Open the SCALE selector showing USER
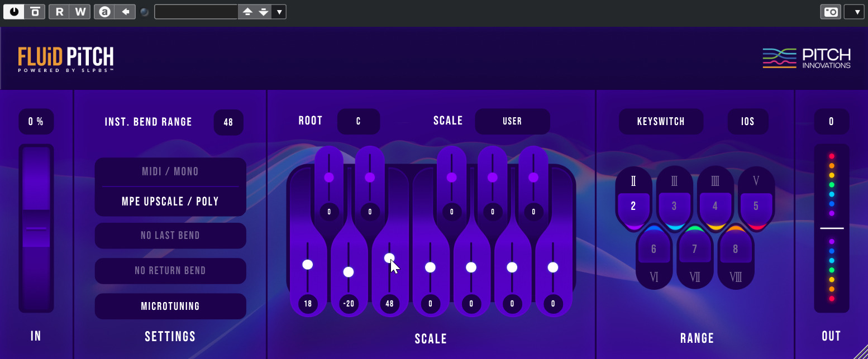This screenshot has width=868, height=359. coord(512,121)
